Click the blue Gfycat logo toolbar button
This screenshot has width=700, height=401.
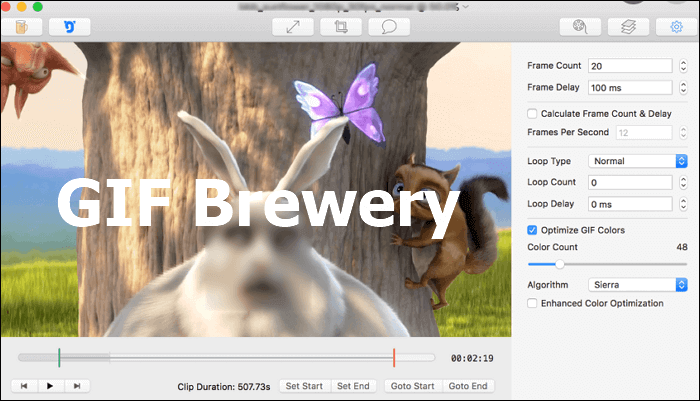point(70,27)
